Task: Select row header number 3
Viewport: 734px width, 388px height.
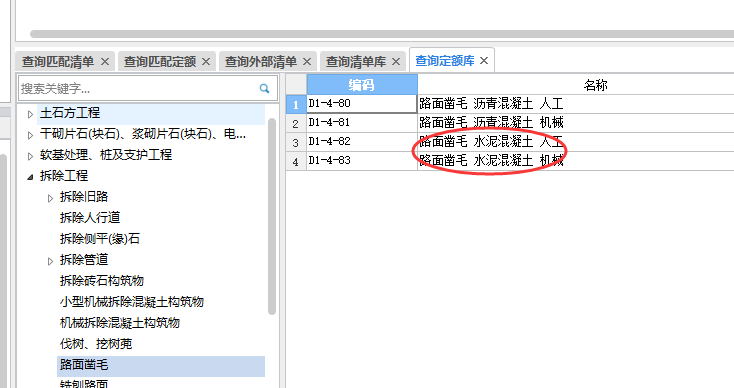Action: [x=296, y=142]
